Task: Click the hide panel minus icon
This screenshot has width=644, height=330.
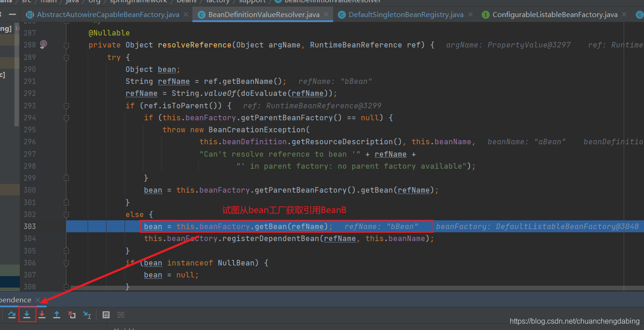Action: (x=12, y=15)
